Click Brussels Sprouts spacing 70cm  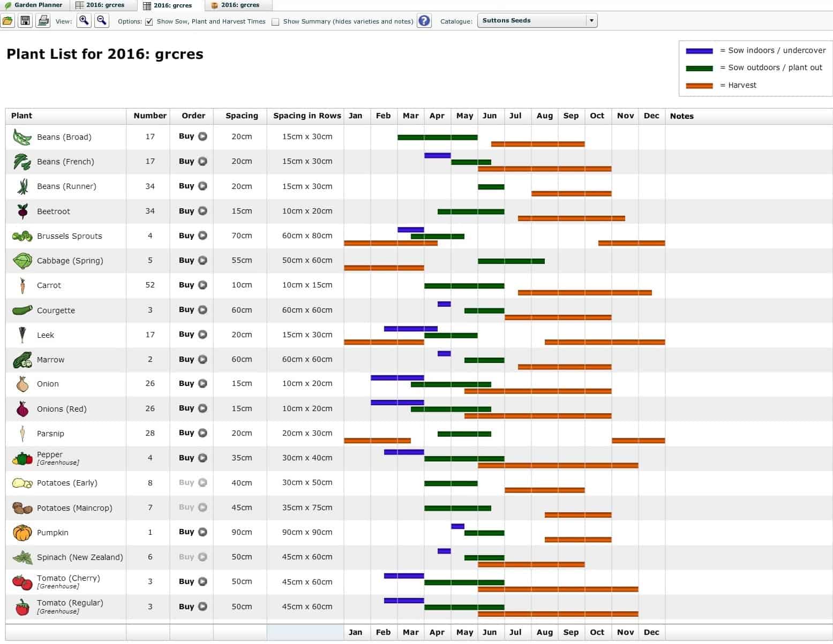[x=242, y=236]
